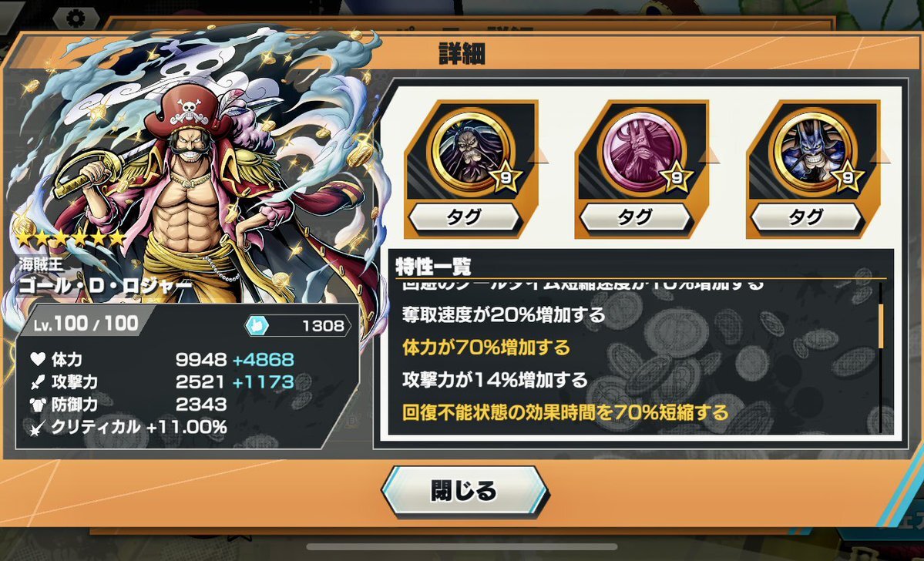Tap the blue like counter icon showing 1308
The height and width of the screenshot is (561, 924).
point(257,325)
